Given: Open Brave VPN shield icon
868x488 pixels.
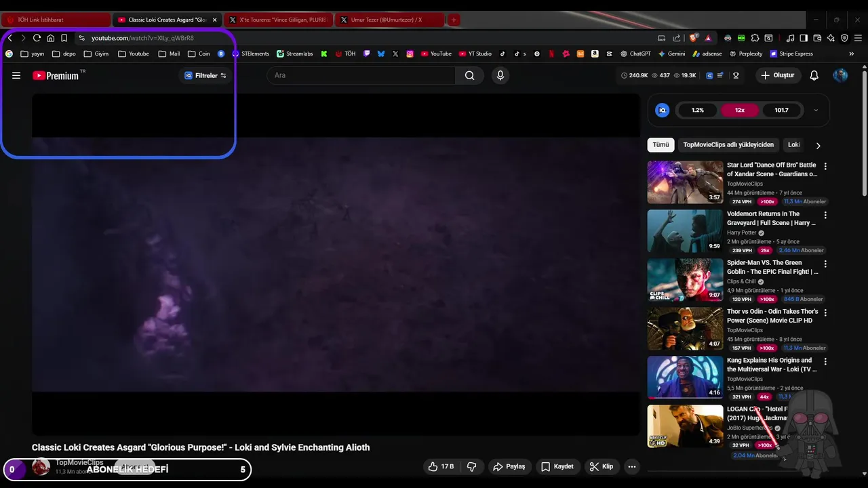Looking at the screenshot, I should pyautogui.click(x=844, y=38).
